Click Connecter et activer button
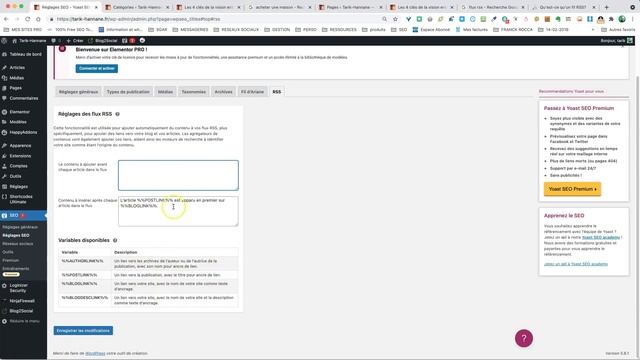 (97, 69)
